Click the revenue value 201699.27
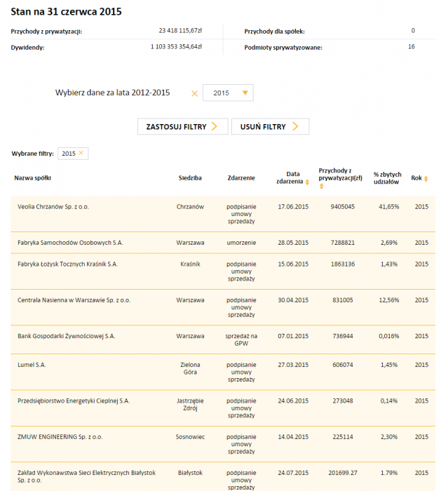The width and height of the screenshot is (448, 491). click(x=343, y=473)
